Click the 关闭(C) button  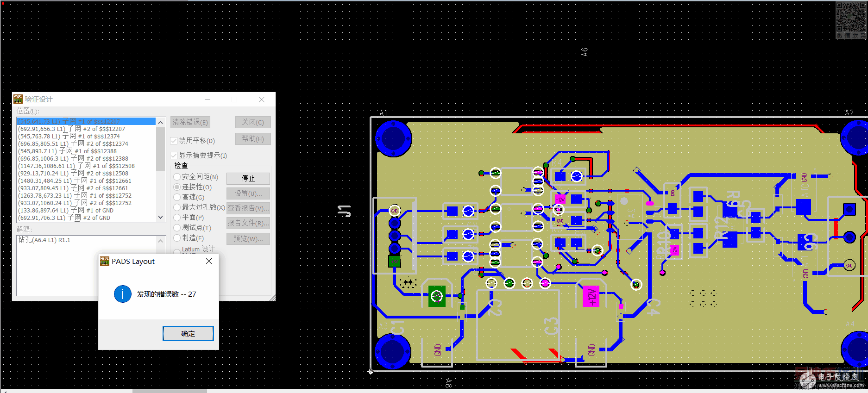coord(253,122)
